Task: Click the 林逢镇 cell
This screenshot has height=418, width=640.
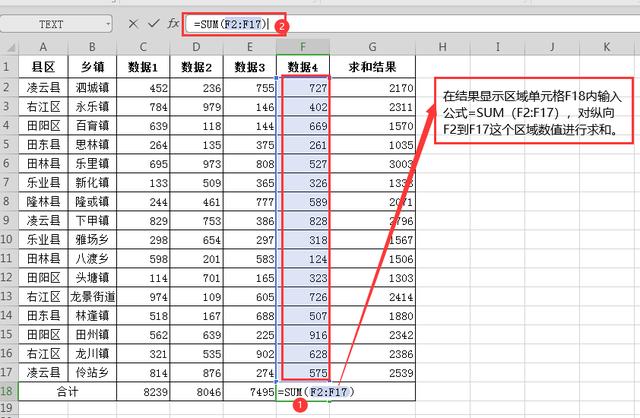Action: pos(92,316)
